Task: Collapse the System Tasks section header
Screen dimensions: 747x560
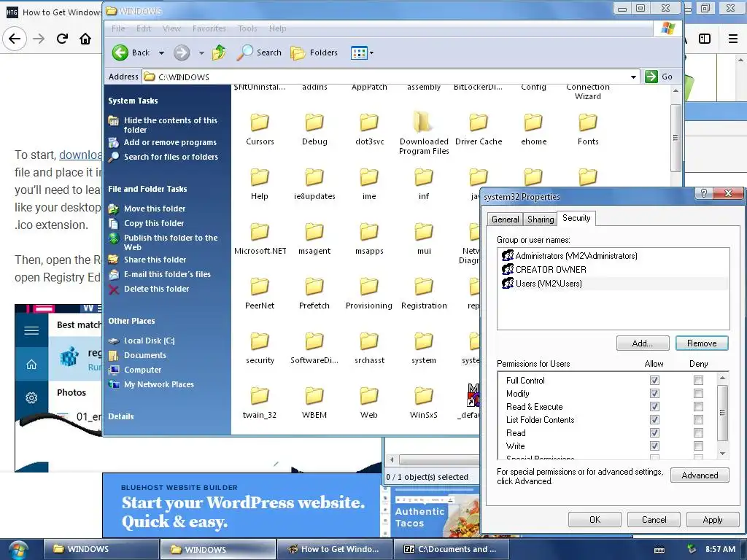Action: pos(133,101)
